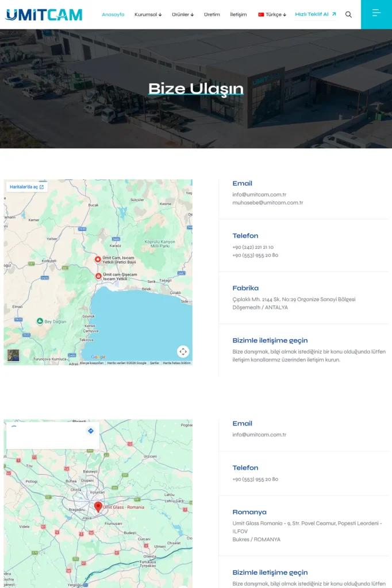
Task: Click the Umit Glass - Romania map pin
Action: tap(98, 507)
